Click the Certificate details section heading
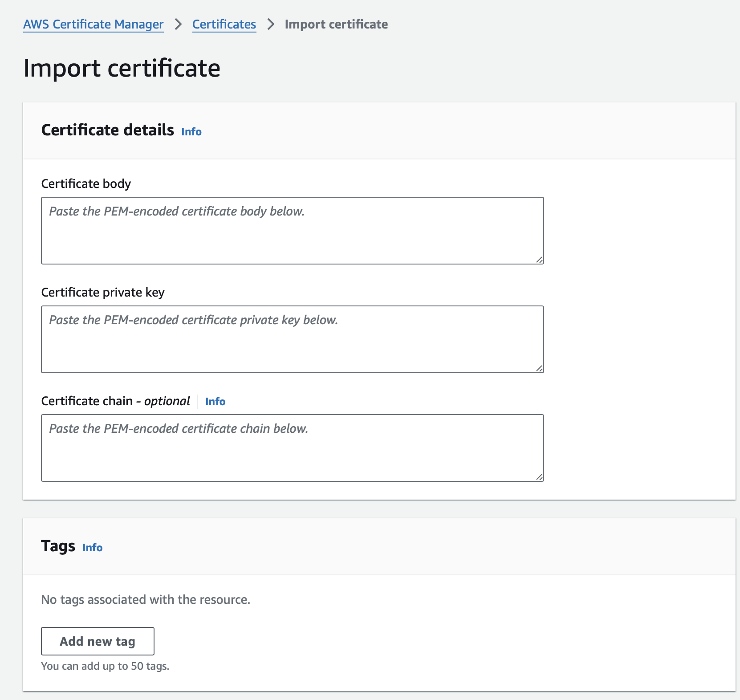Image resolution: width=740 pixels, height=700 pixels. tap(107, 130)
